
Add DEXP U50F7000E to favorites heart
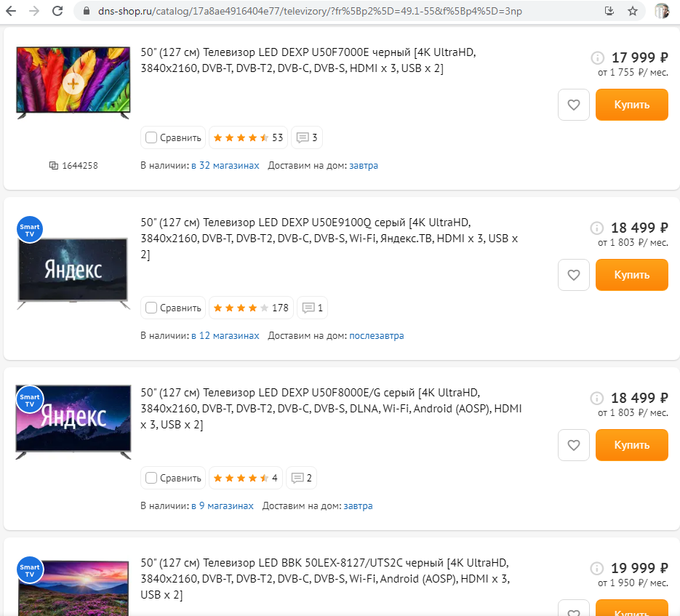pos(573,105)
